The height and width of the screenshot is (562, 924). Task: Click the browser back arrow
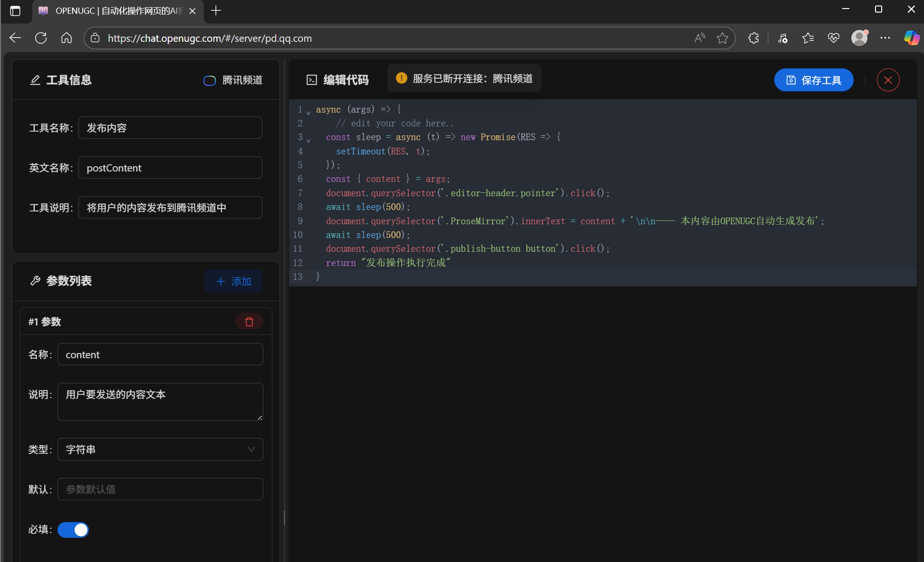[x=15, y=38]
